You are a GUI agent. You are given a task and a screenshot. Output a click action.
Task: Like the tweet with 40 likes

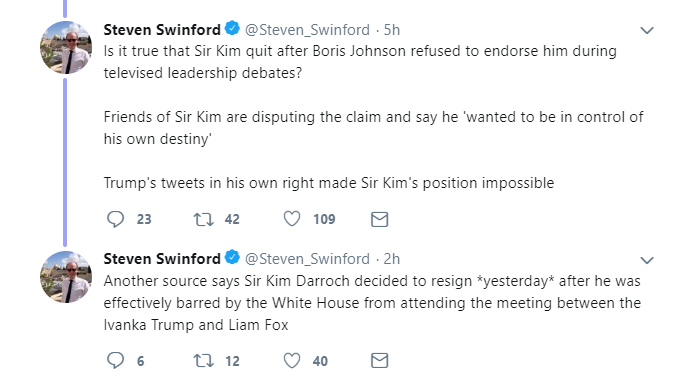click(292, 360)
